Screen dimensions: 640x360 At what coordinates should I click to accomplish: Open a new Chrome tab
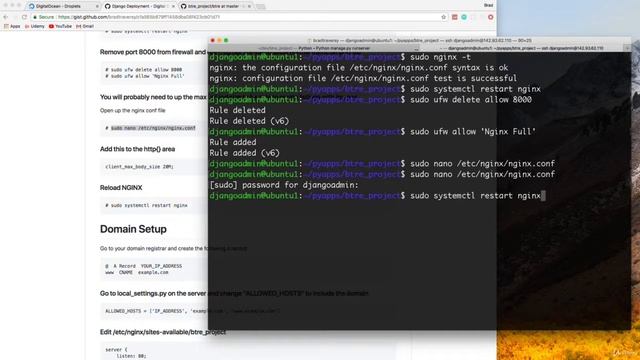pyautogui.click(x=260, y=7)
